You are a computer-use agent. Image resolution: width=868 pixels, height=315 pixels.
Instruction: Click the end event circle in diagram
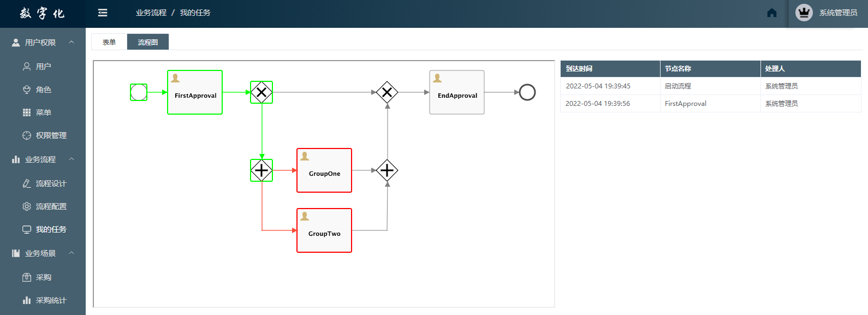click(x=527, y=92)
